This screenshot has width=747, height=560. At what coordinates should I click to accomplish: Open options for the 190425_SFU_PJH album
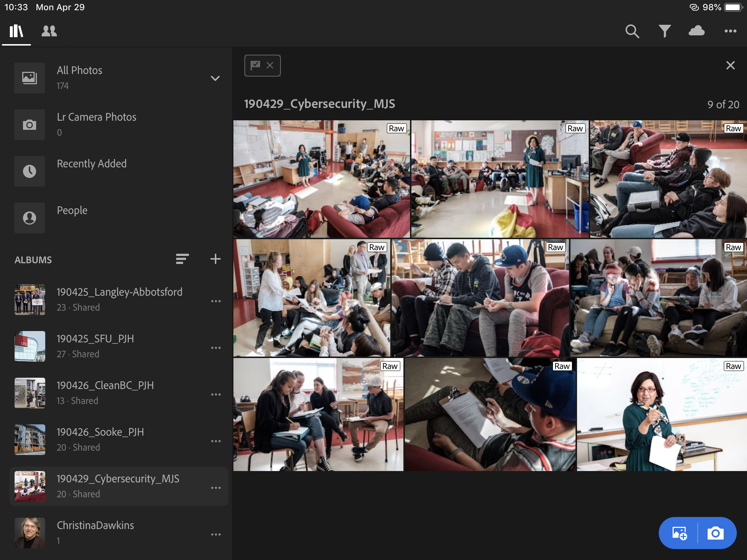tap(216, 348)
